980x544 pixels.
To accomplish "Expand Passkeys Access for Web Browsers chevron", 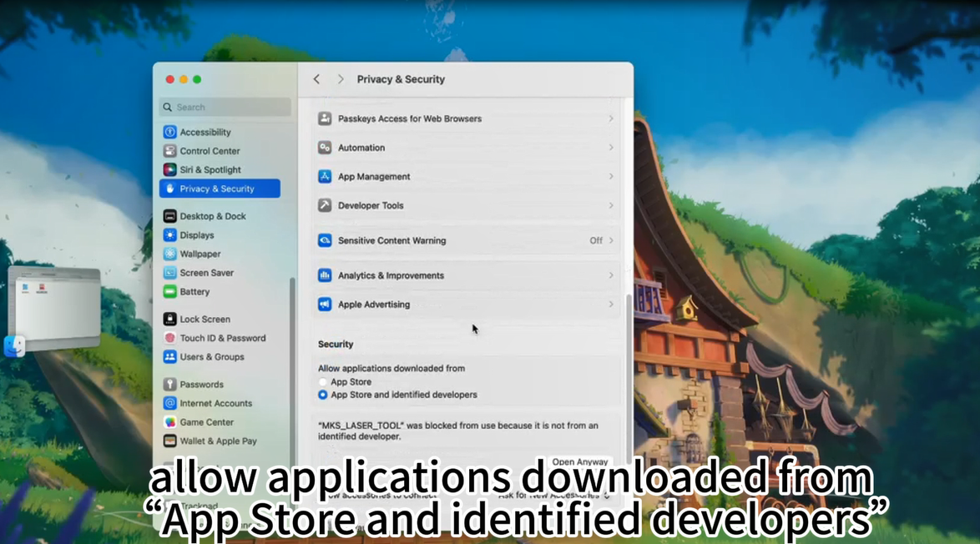I will 611,118.
